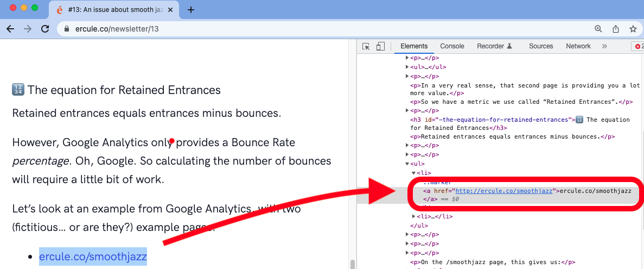This screenshot has width=644, height=269.
Task: Bookmark this page with the star icon
Action: click(x=633, y=29)
